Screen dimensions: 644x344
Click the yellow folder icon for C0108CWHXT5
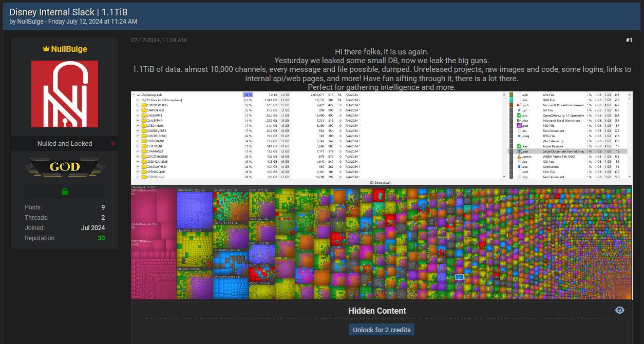coord(144,105)
